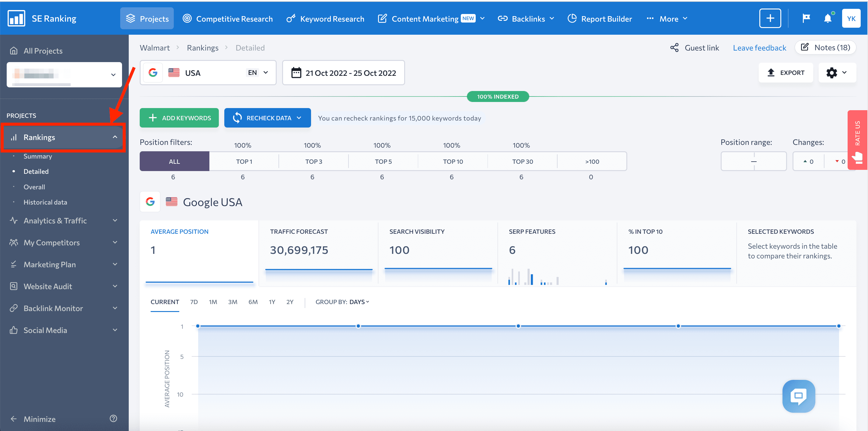Open the Summary rankings page
The width and height of the screenshot is (868, 431).
coord(38,156)
